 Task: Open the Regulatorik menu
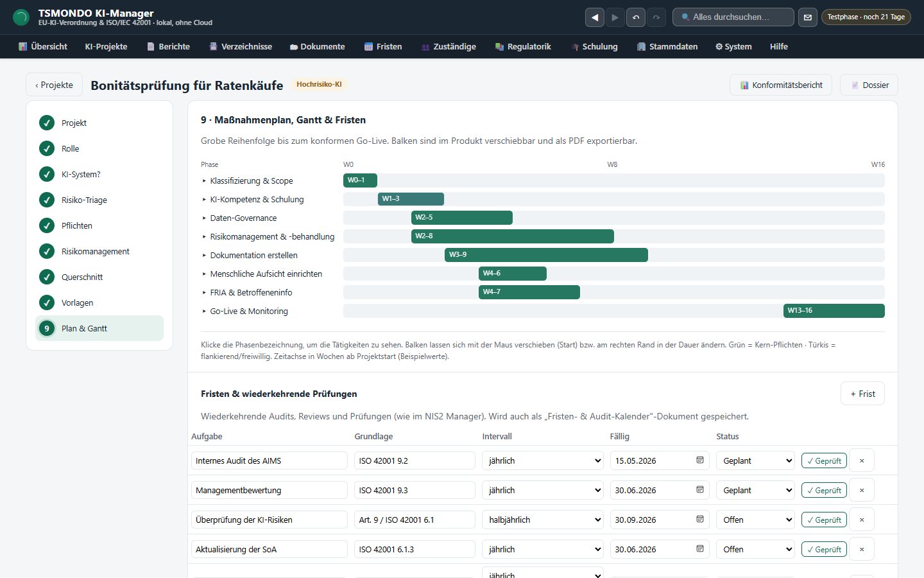tap(523, 46)
